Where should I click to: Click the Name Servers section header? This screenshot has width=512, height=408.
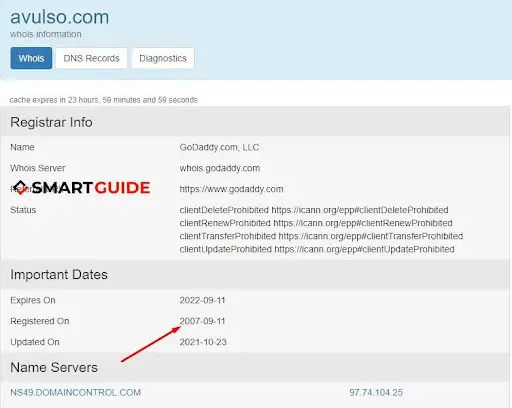(x=54, y=367)
